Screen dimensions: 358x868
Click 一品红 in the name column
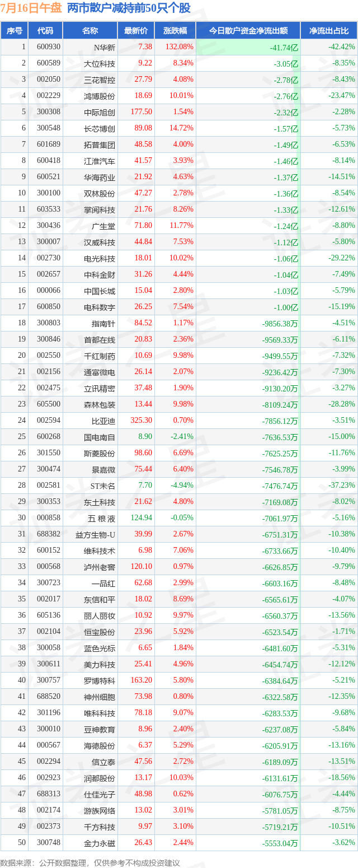click(103, 583)
